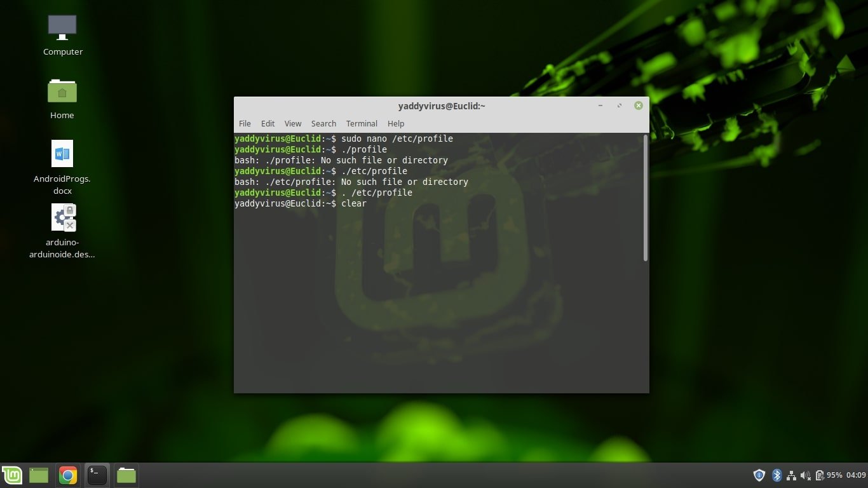
Task: Select the arduino-arduinoide desktop launcher
Action: click(62, 217)
